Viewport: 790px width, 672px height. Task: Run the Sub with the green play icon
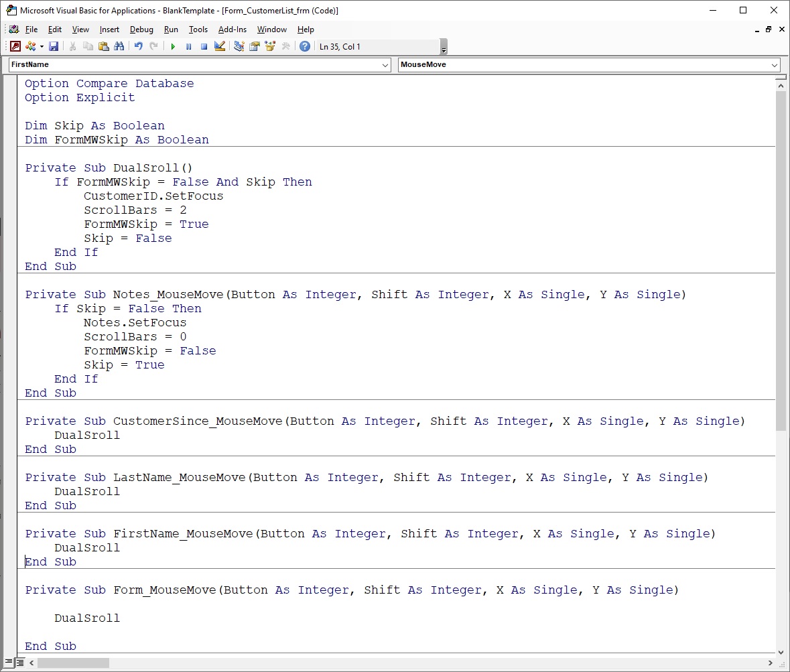coord(173,46)
